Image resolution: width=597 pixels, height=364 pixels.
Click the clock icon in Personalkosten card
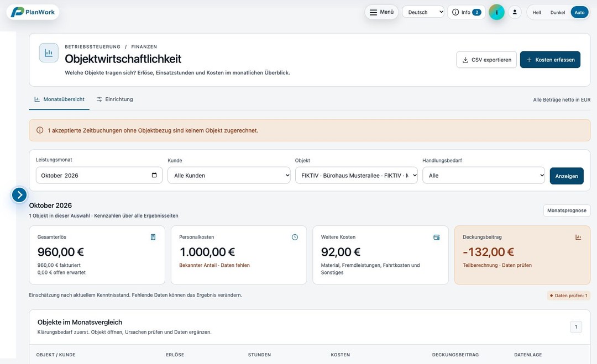click(x=295, y=237)
